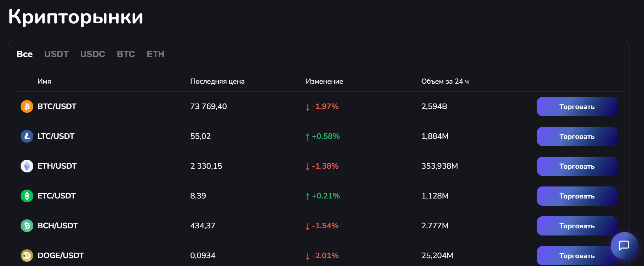644x266 pixels.
Task: Open the BTC/USDT pair name
Action: click(x=57, y=107)
